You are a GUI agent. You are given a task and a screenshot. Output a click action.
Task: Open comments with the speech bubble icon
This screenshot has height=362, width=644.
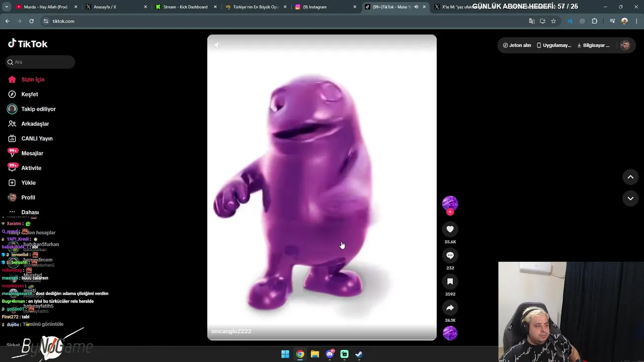[x=450, y=255]
